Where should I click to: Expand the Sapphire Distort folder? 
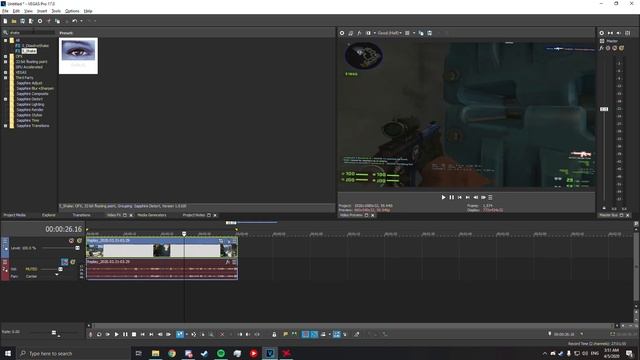[x=5, y=99]
